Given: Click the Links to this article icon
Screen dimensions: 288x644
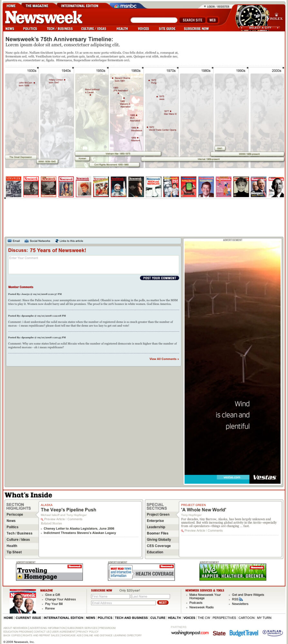Looking at the screenshot, I should (x=57, y=241).
